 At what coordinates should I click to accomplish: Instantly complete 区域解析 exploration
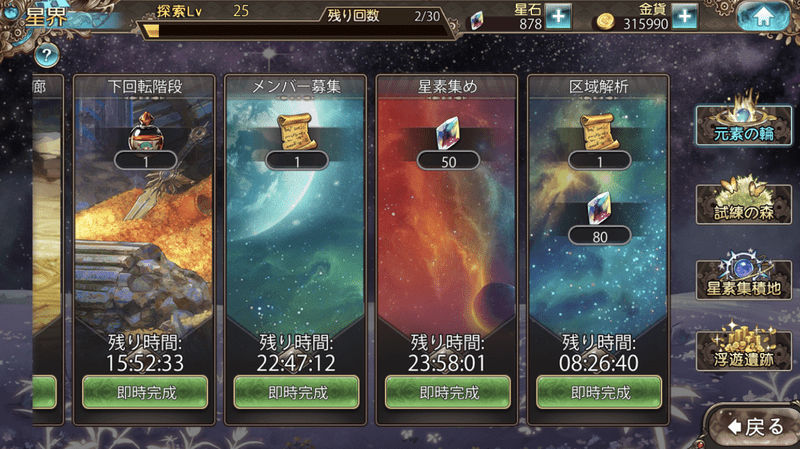[599, 392]
